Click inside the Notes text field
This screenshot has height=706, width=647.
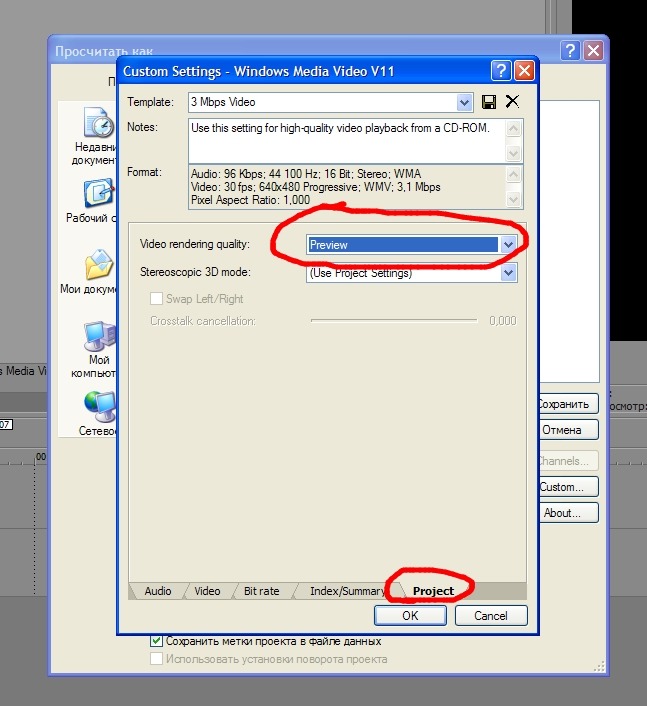pyautogui.click(x=347, y=141)
